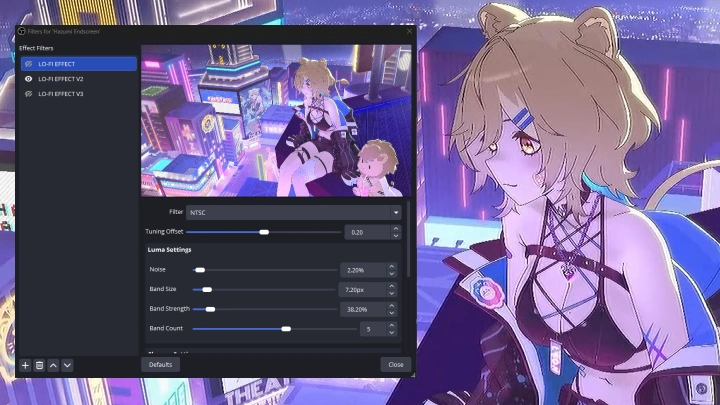The image size is (720, 405).
Task: Increase Tuning Offset with up arrow
Action: click(x=396, y=229)
